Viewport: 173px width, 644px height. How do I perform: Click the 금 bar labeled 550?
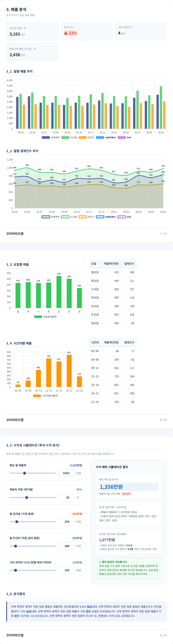pos(59,292)
